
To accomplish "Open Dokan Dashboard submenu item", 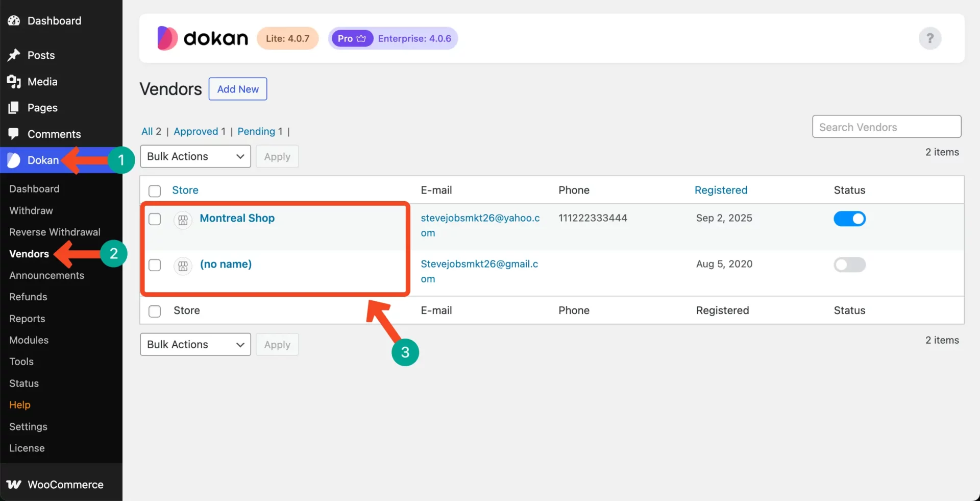I will coord(34,188).
